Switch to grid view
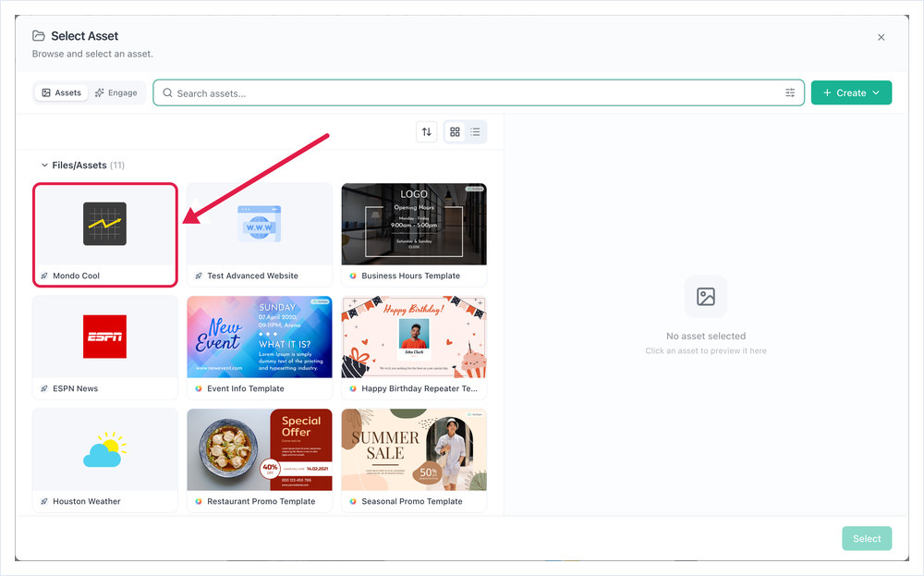 [455, 131]
